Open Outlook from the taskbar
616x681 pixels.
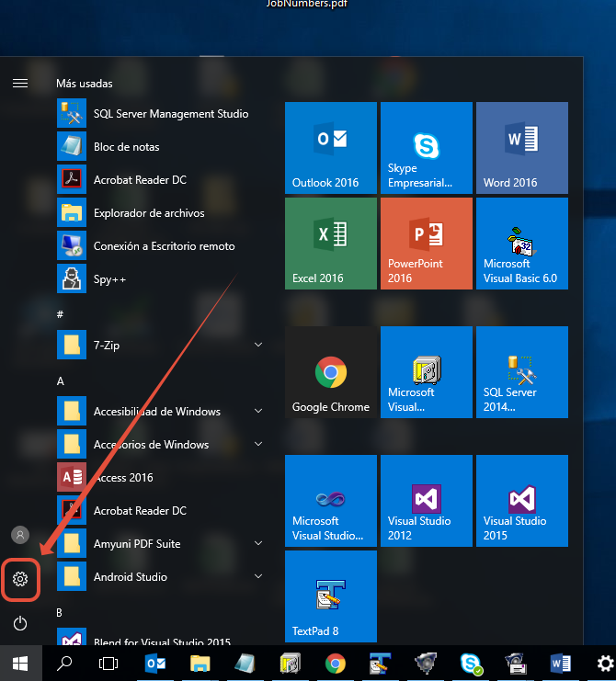click(x=155, y=664)
